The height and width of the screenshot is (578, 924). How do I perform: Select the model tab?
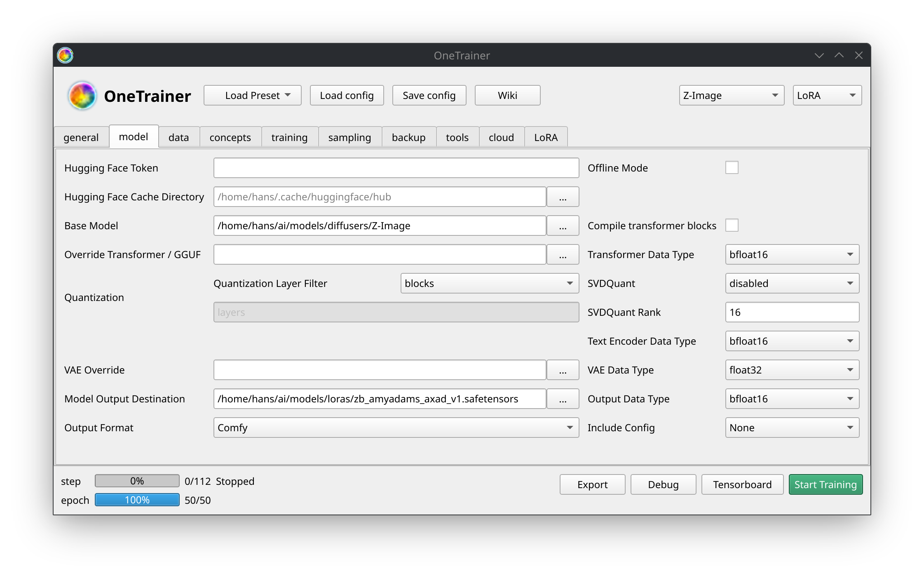(x=134, y=136)
